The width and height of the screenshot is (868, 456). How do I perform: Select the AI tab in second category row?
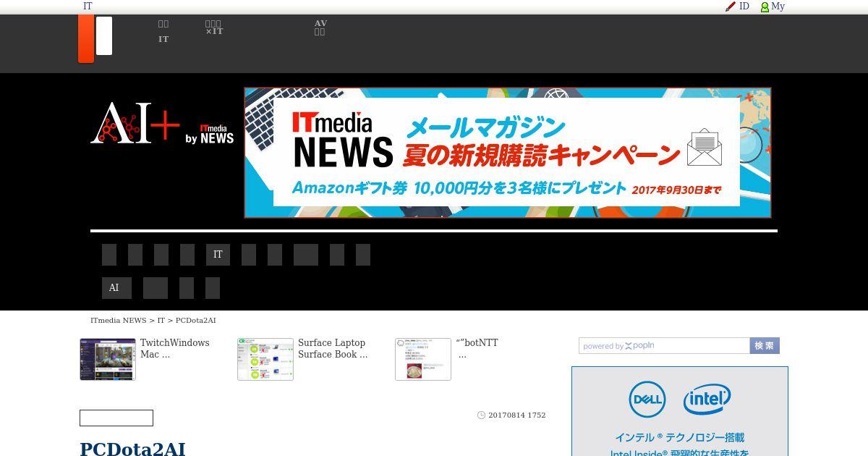pos(116,288)
